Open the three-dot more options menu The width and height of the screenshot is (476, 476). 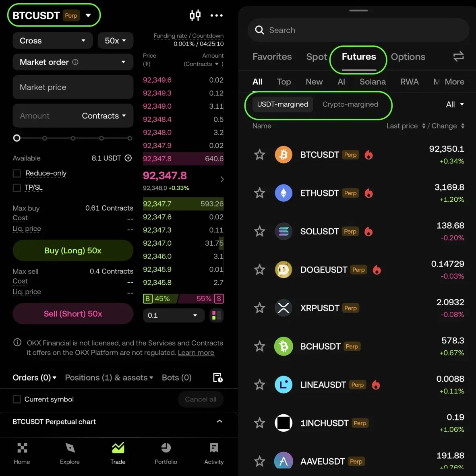click(x=216, y=15)
